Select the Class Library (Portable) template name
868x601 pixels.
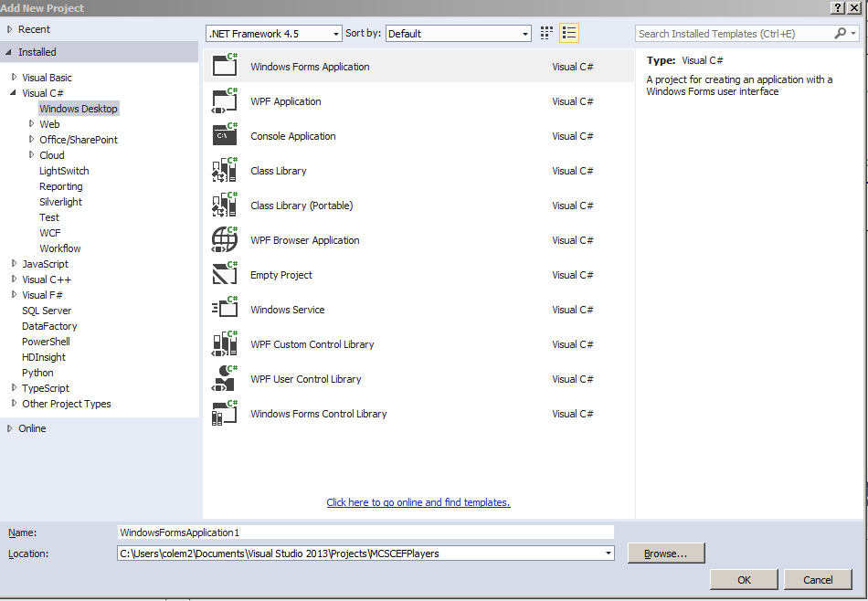tap(302, 206)
